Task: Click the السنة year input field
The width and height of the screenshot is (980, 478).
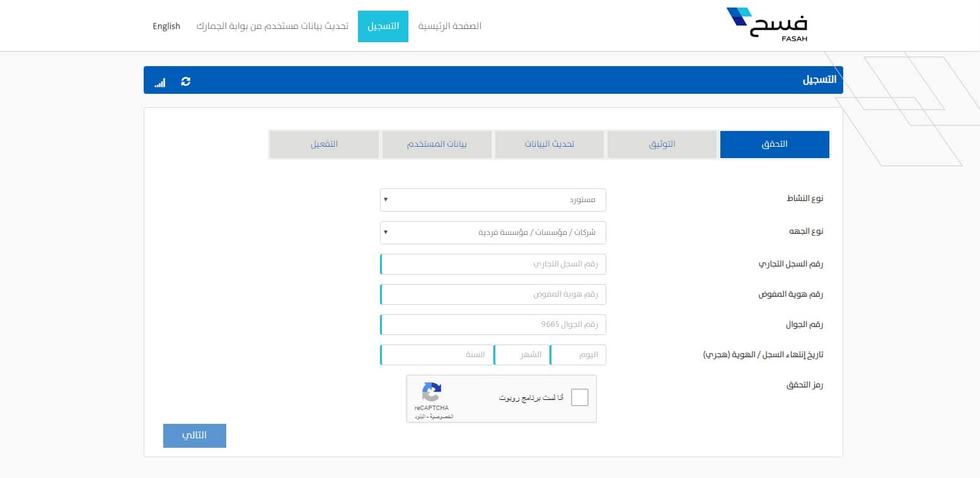Action: click(x=437, y=355)
